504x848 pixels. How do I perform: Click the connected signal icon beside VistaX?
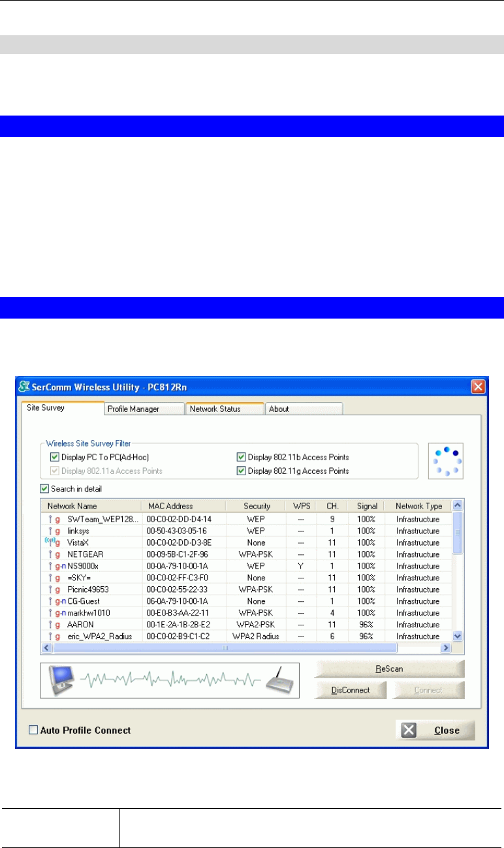click(49, 542)
